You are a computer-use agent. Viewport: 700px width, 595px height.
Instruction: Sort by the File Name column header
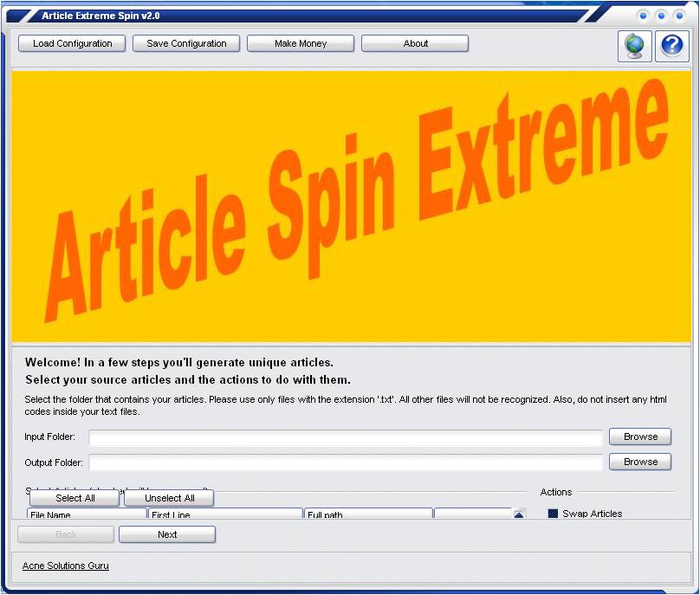pos(87,514)
